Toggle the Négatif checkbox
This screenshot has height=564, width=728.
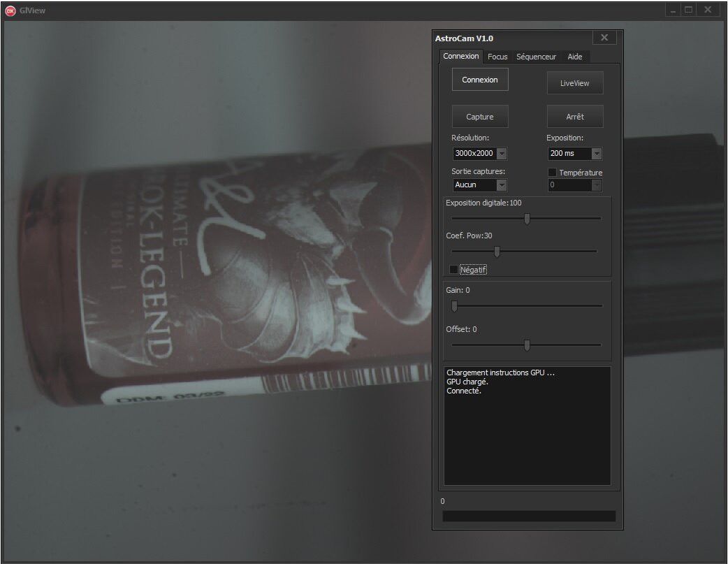pyautogui.click(x=453, y=270)
